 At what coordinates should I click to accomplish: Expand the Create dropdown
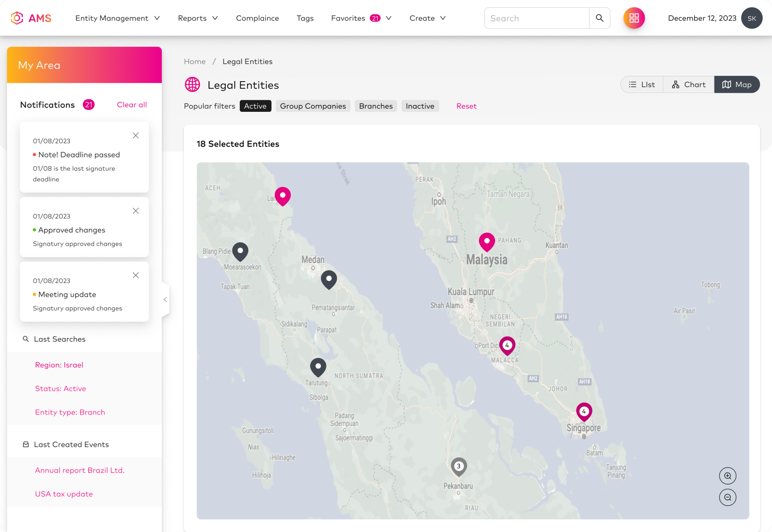(428, 18)
